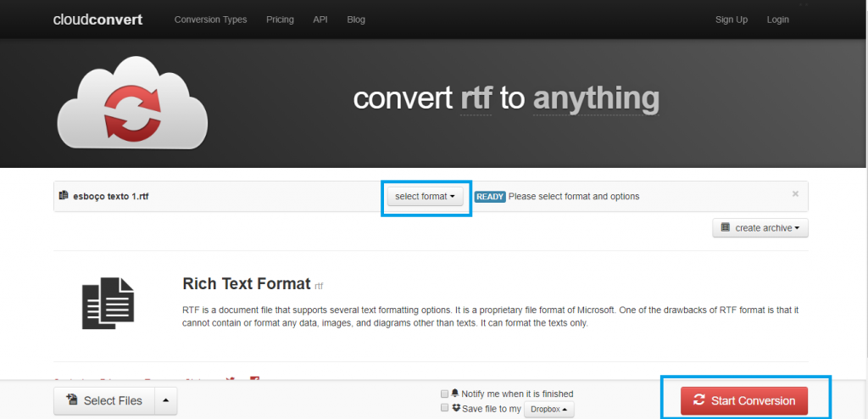Click the refresh icon in Start Conversion
This screenshot has height=419, width=868.
(699, 400)
